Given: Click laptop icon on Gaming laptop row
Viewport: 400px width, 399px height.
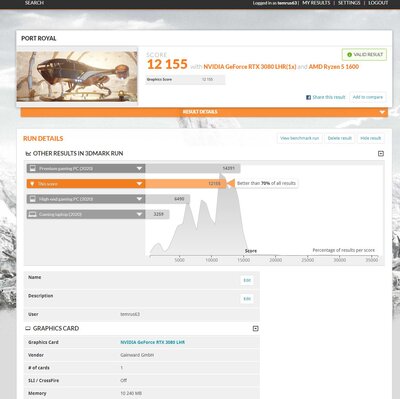Looking at the screenshot, I should (32, 214).
